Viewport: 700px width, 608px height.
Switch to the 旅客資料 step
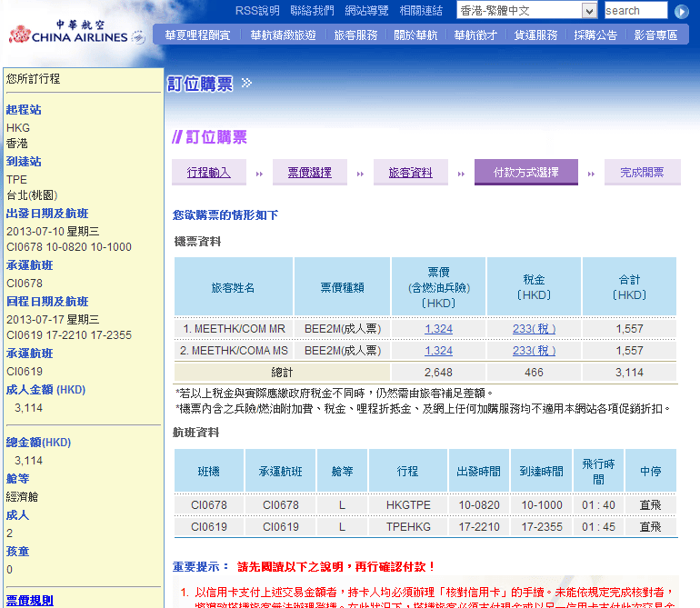(x=411, y=172)
